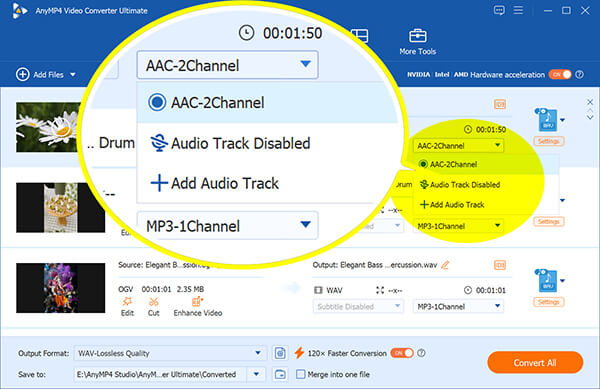Expand the format arrow beside first file icon

(562, 120)
